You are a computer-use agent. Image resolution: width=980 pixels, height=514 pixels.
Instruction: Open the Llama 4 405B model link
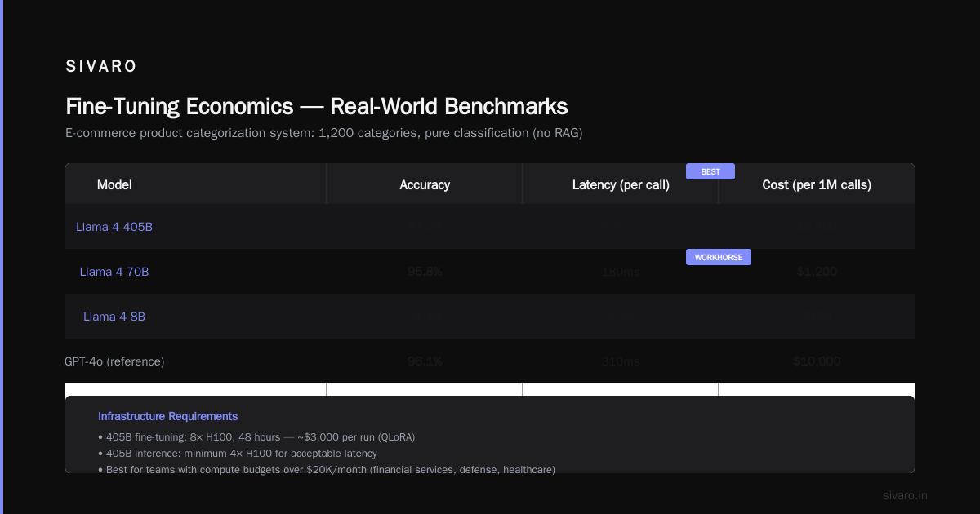click(114, 227)
